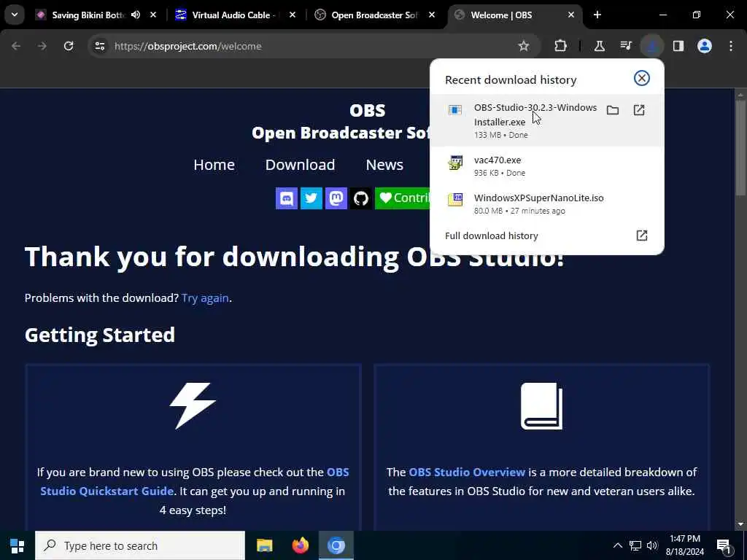Close the Saving Bikini Bottom tab
This screenshot has height=560, width=747.
pyautogui.click(x=153, y=15)
